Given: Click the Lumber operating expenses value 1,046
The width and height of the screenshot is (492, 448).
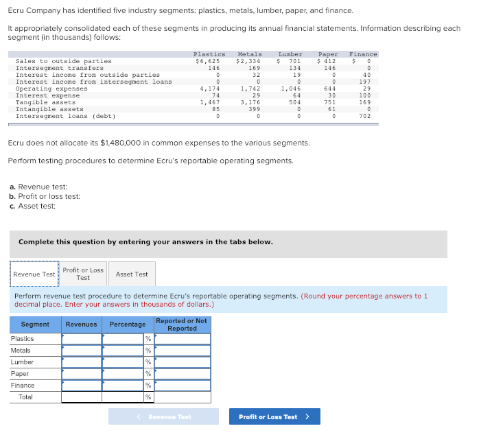Looking at the screenshot, I should (290, 89).
